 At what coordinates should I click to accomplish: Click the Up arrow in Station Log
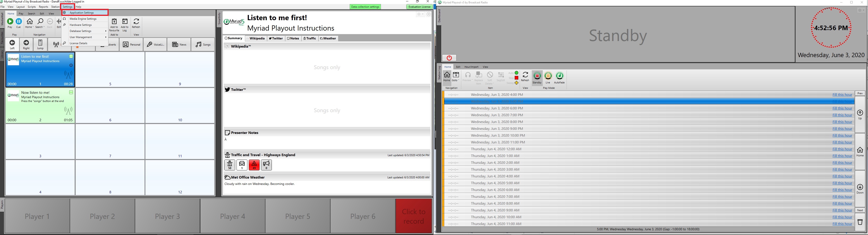pyautogui.click(x=860, y=114)
